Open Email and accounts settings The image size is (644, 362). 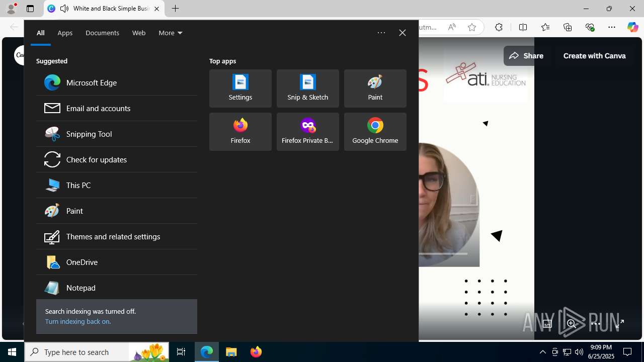[116, 108]
